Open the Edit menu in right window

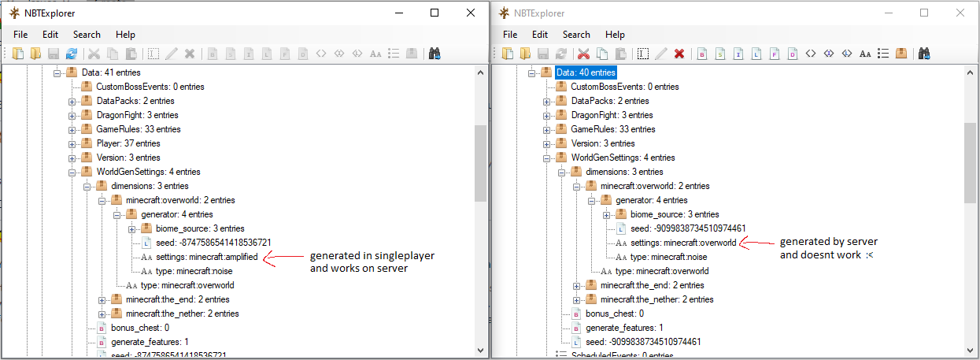[540, 35]
